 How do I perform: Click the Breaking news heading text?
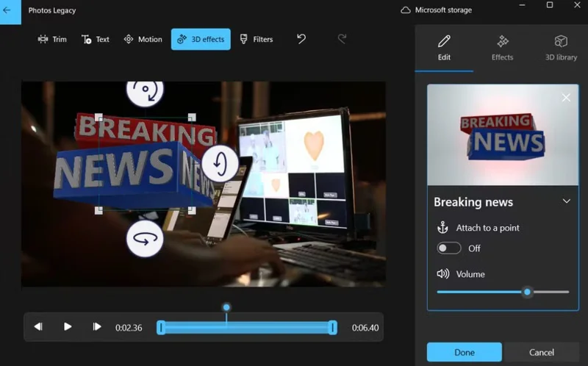pos(473,202)
